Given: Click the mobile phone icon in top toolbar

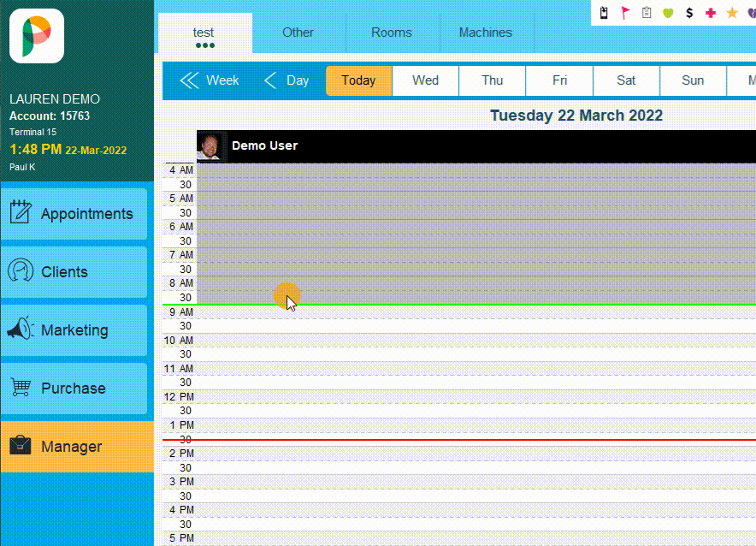Looking at the screenshot, I should 604,13.
